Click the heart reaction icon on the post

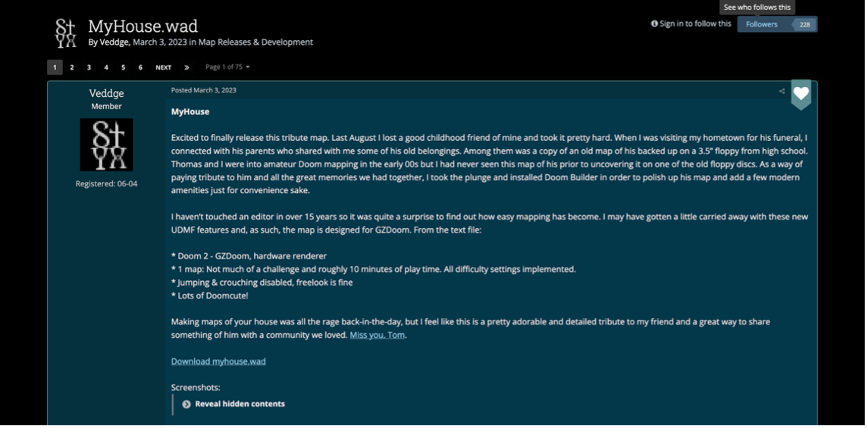click(x=801, y=94)
